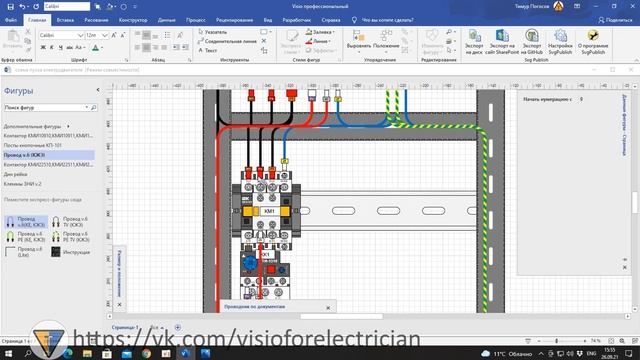
Task: Undo the last action
Action: click(23, 7)
